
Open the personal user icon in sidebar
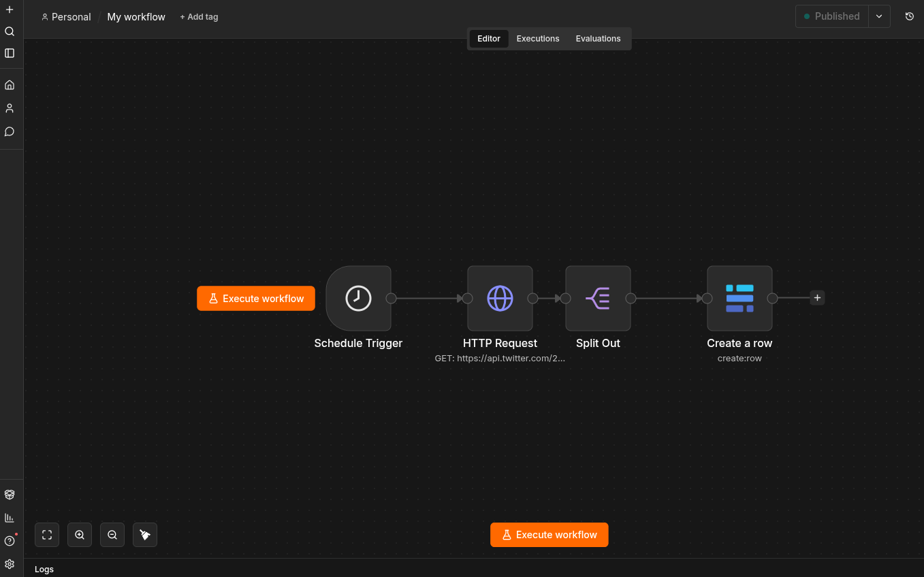(10, 108)
